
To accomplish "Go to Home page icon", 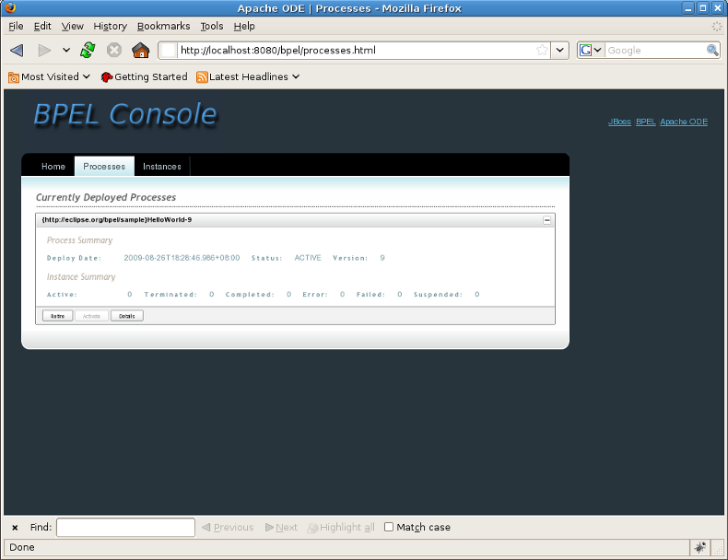I will pos(140,50).
